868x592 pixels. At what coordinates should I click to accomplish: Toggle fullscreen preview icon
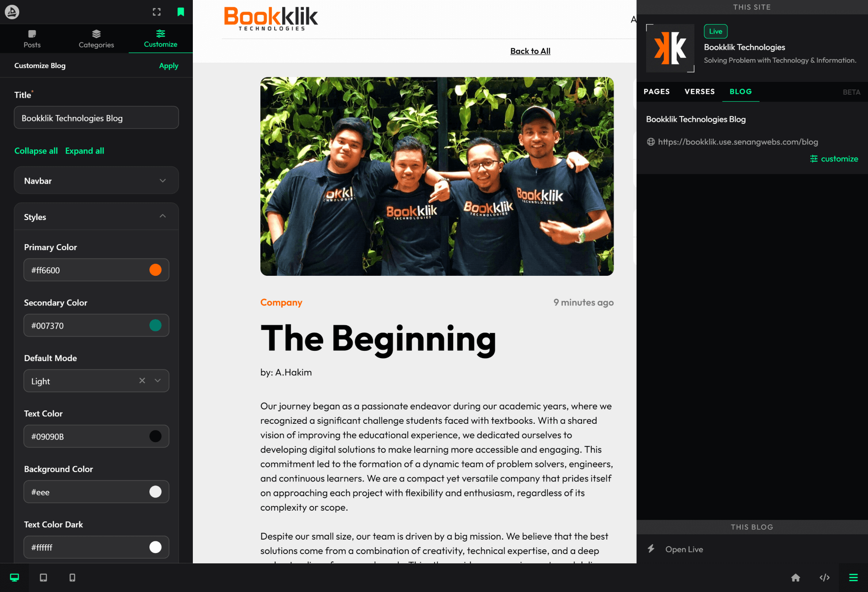(x=157, y=12)
